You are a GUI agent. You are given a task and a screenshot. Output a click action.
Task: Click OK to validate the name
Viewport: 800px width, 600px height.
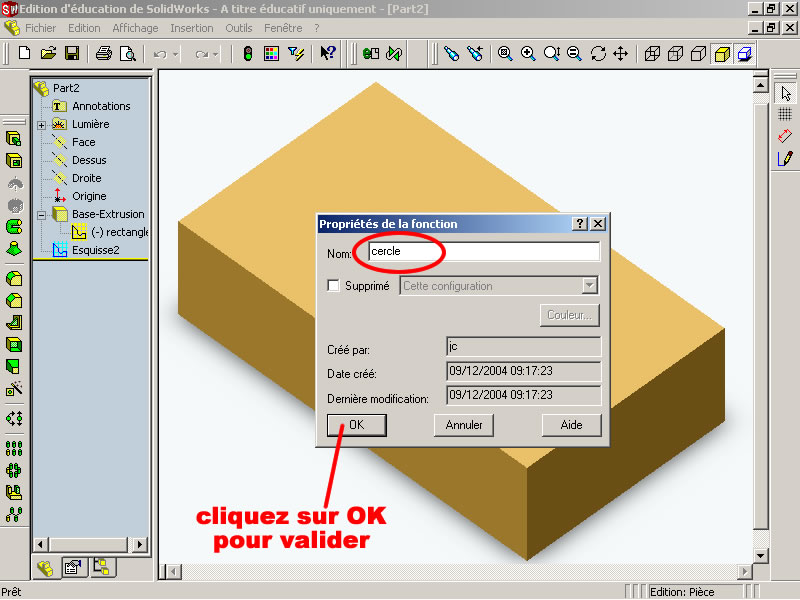point(357,425)
